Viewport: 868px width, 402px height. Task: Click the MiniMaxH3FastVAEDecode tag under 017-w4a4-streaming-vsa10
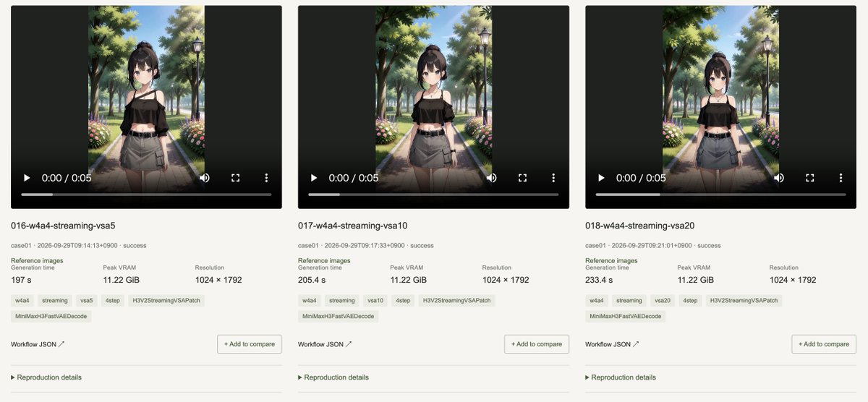coord(338,317)
